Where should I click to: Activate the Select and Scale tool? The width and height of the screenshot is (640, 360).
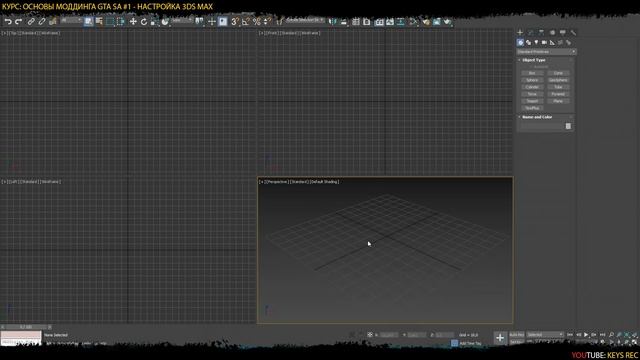pos(154,21)
